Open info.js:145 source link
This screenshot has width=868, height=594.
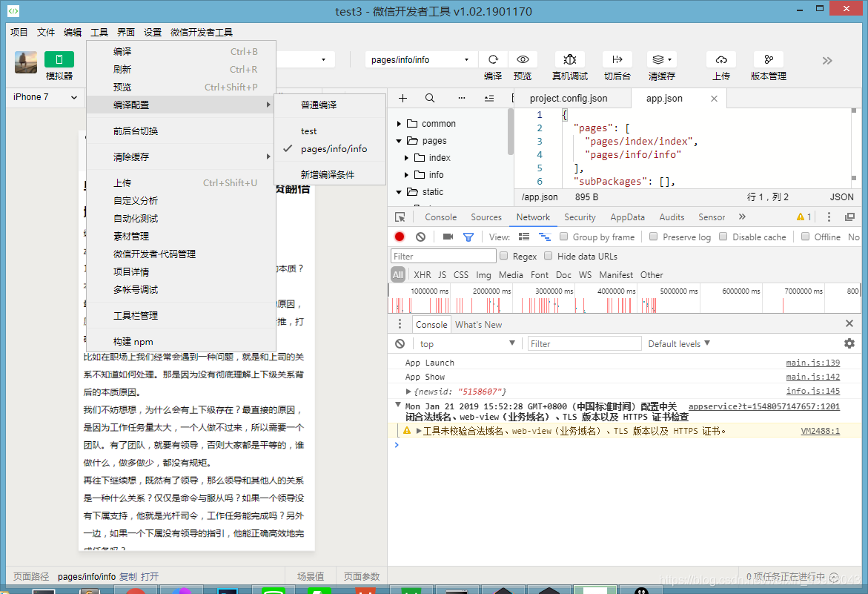pyautogui.click(x=812, y=391)
